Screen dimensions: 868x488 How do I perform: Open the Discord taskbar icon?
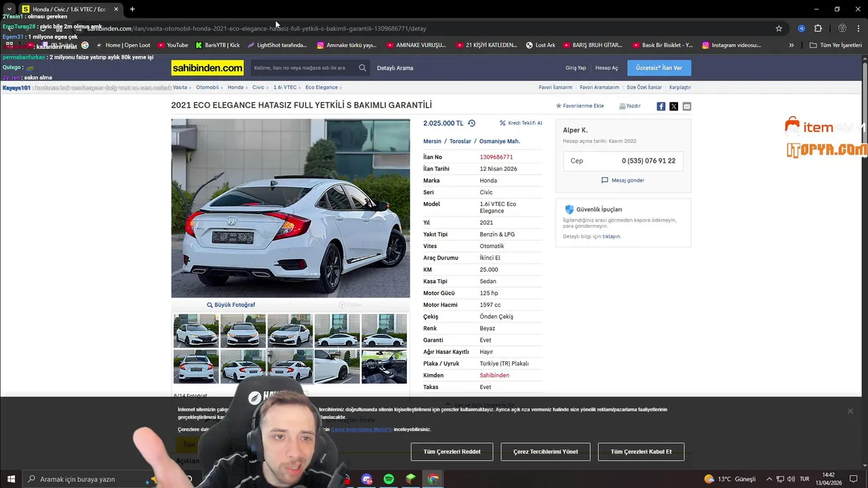coord(367,479)
